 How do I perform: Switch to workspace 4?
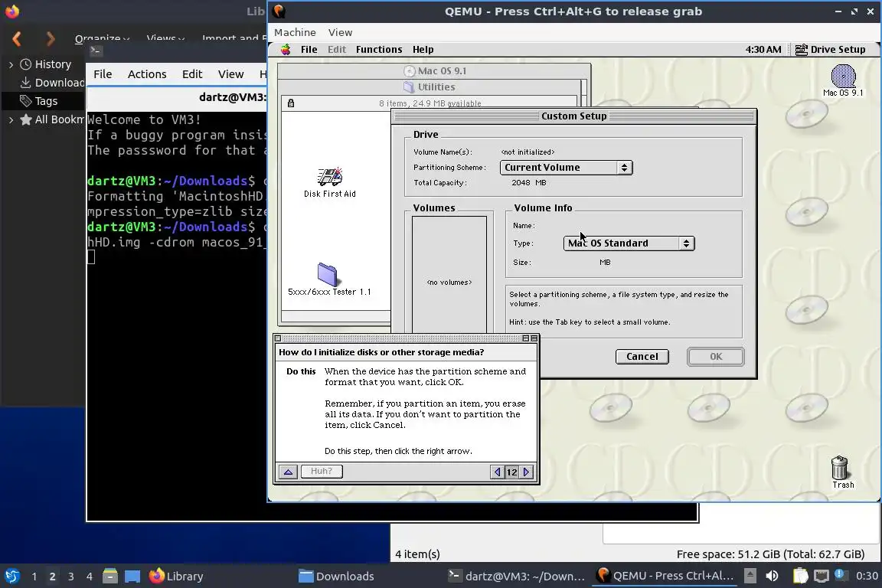click(89, 577)
